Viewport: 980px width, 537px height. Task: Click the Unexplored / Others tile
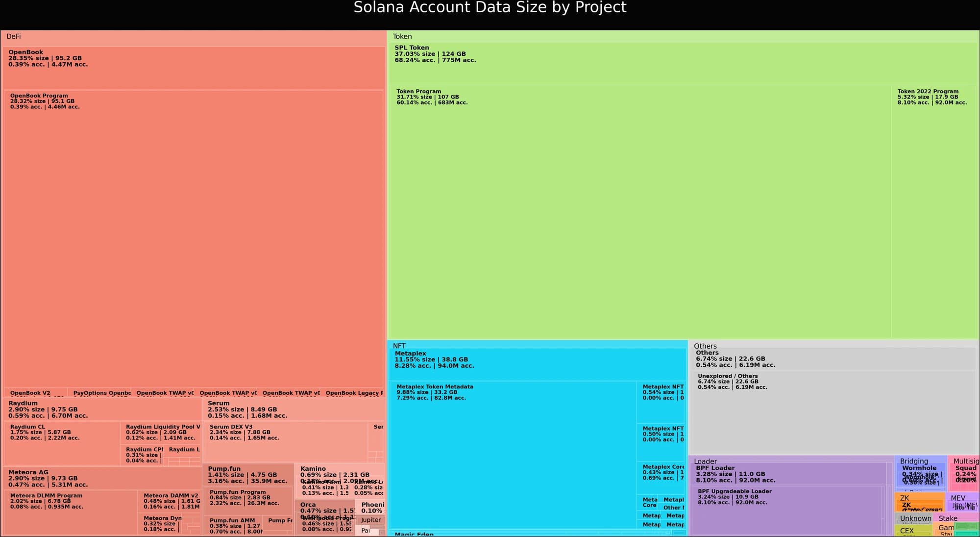[x=833, y=412]
